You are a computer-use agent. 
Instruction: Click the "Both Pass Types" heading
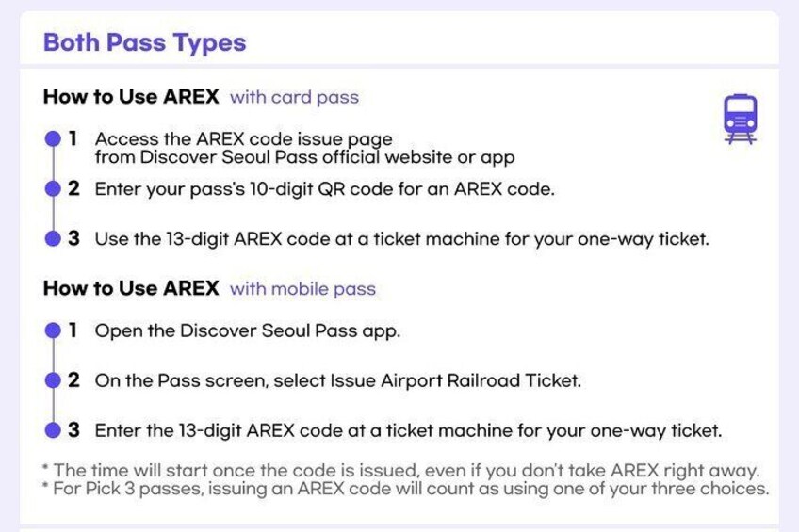(144, 42)
